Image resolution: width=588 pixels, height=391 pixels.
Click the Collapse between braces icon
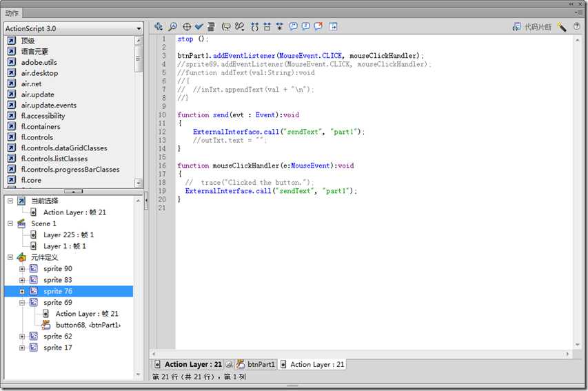tap(254, 27)
